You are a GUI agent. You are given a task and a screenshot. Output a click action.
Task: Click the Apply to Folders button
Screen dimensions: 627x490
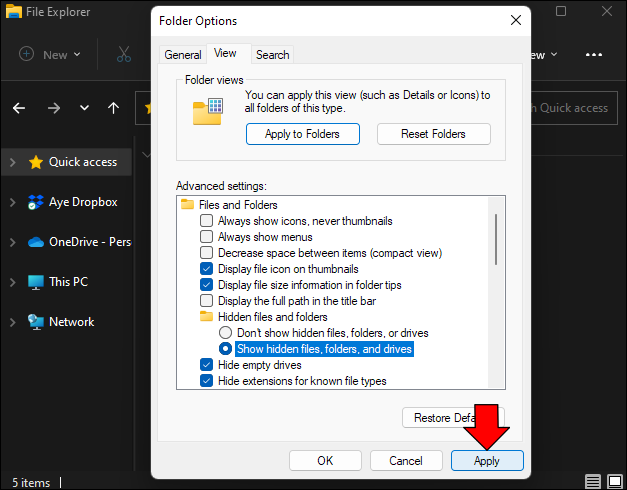[302, 134]
